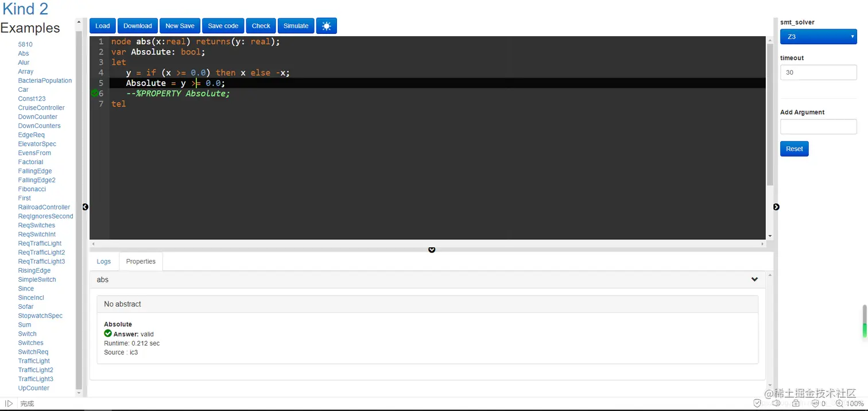Image resolution: width=868 pixels, height=411 pixels.
Task: Click the New Save button
Action: point(180,26)
